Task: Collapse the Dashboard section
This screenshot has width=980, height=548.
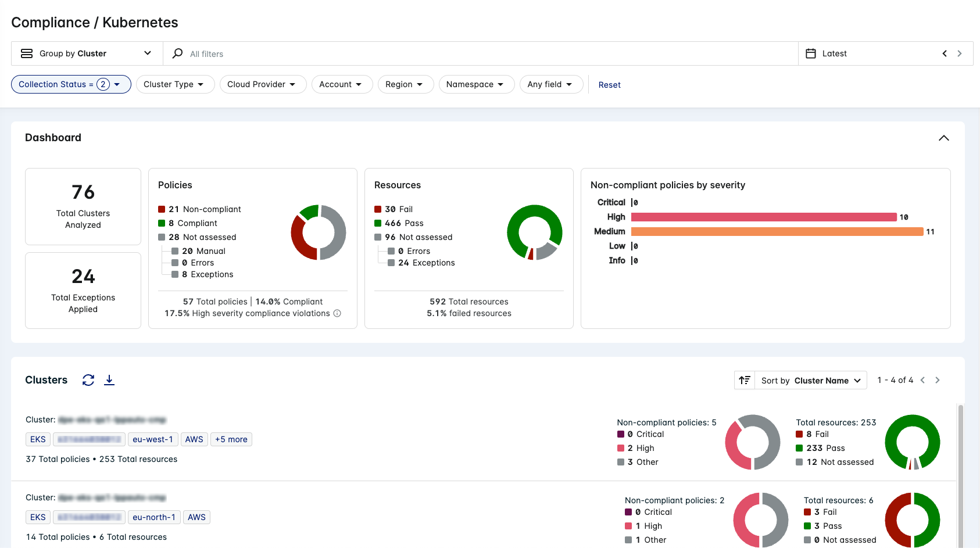Action: point(944,138)
